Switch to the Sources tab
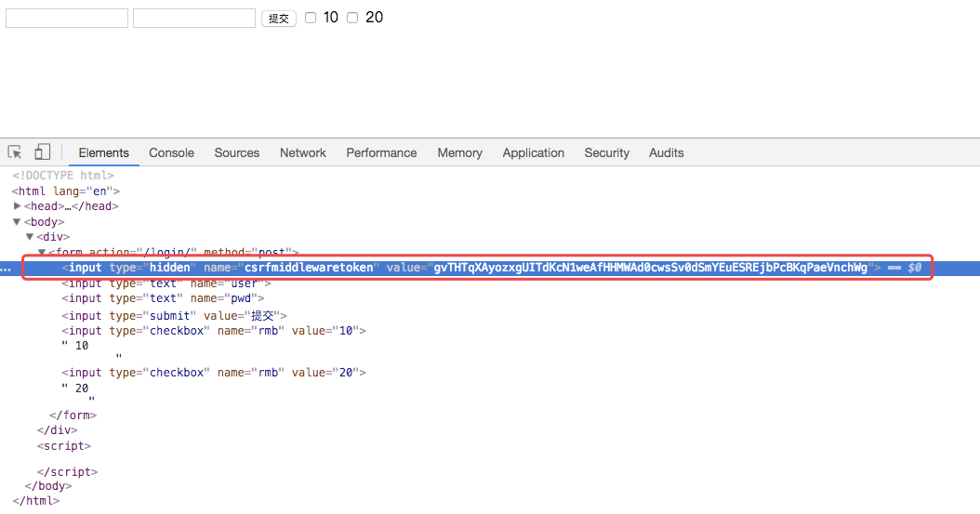This screenshot has height=514, width=980. 237,153
